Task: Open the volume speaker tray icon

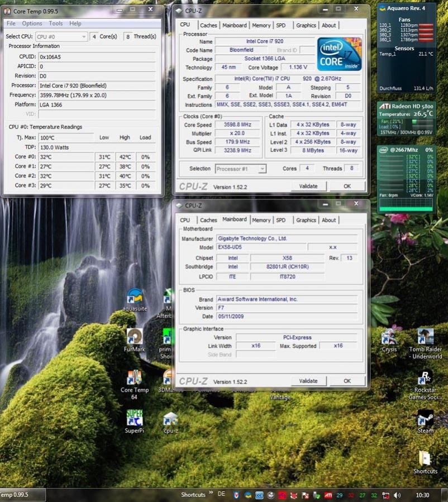Action: coord(397,495)
